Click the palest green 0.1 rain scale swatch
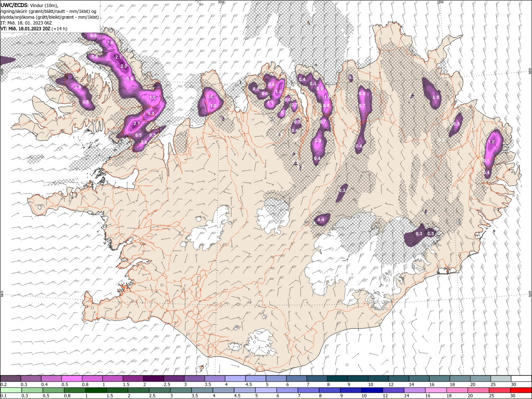532x399 pixels. pos(11,390)
